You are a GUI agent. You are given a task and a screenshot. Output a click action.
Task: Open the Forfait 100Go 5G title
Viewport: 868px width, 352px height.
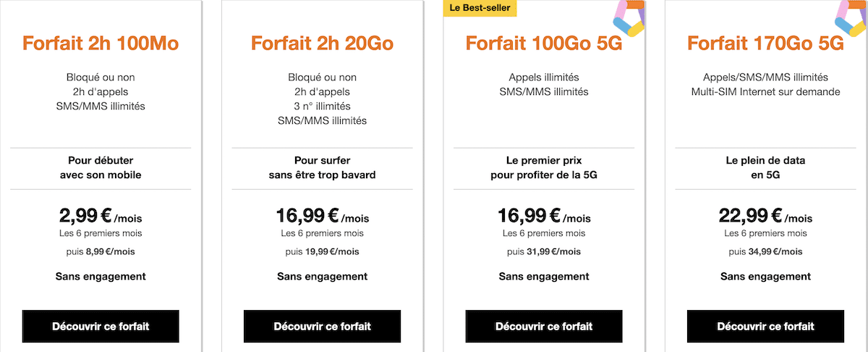(544, 43)
